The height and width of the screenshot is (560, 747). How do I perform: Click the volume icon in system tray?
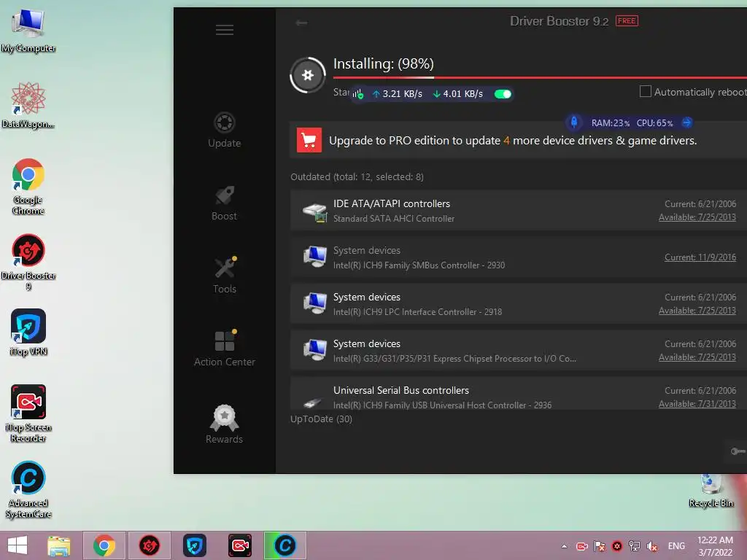(x=651, y=546)
